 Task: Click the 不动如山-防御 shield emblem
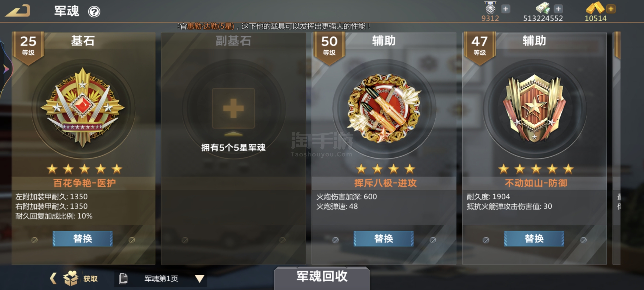coord(534,108)
